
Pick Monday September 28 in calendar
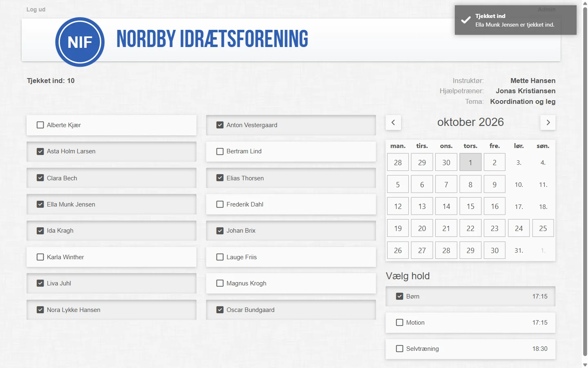point(398,162)
